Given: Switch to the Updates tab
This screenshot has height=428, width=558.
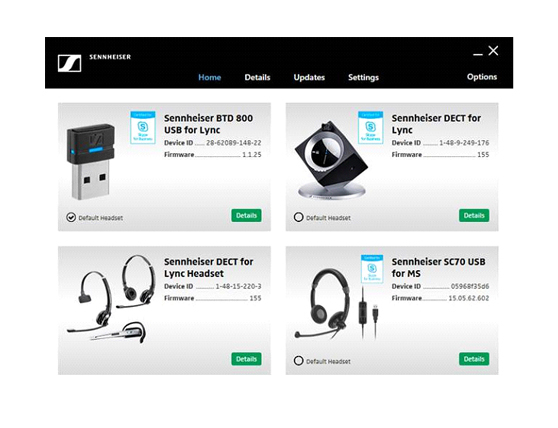Looking at the screenshot, I should (309, 77).
